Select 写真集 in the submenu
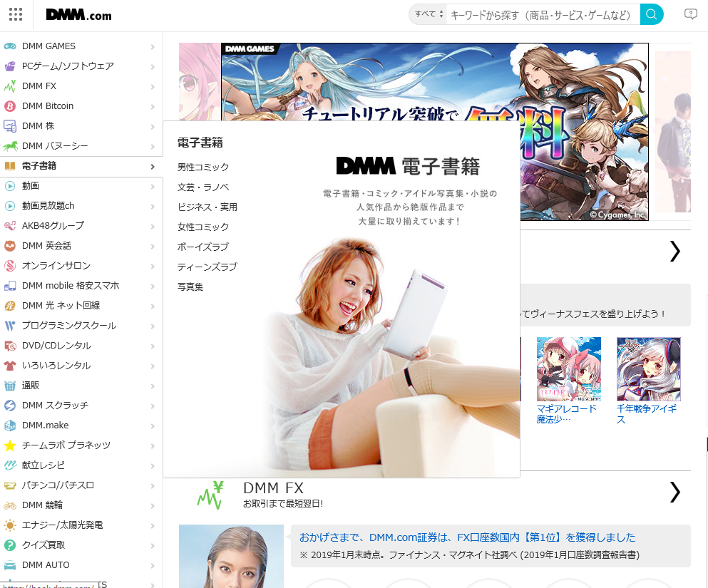 point(190,287)
